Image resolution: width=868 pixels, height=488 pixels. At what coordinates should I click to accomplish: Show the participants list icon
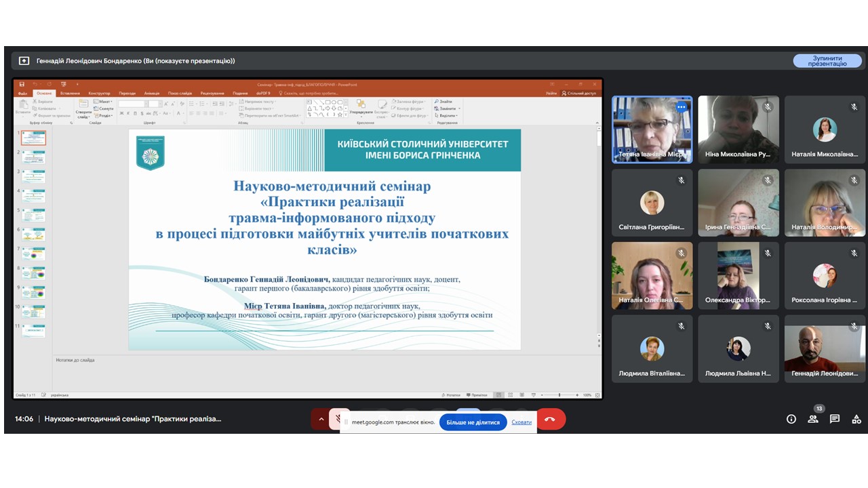click(812, 419)
